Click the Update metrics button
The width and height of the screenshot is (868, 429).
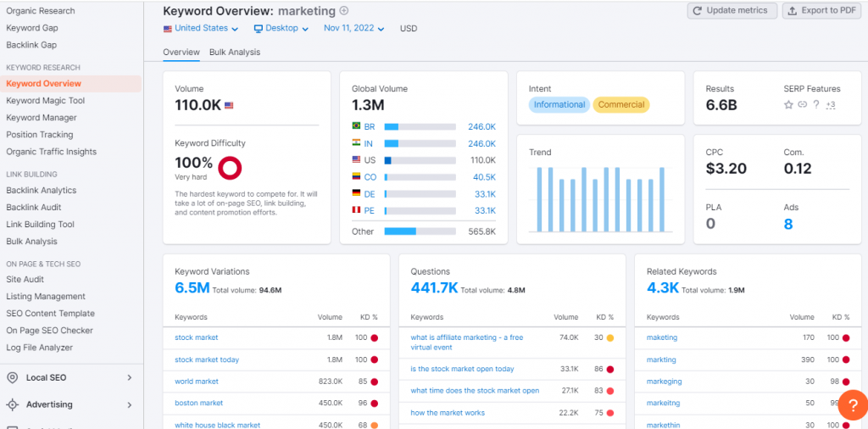click(x=732, y=10)
